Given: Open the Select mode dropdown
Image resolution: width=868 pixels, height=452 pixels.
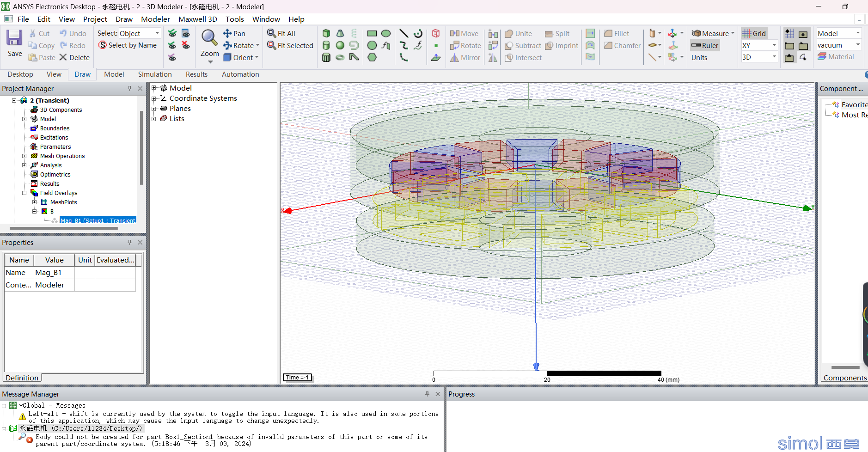Looking at the screenshot, I should pyautogui.click(x=157, y=33).
